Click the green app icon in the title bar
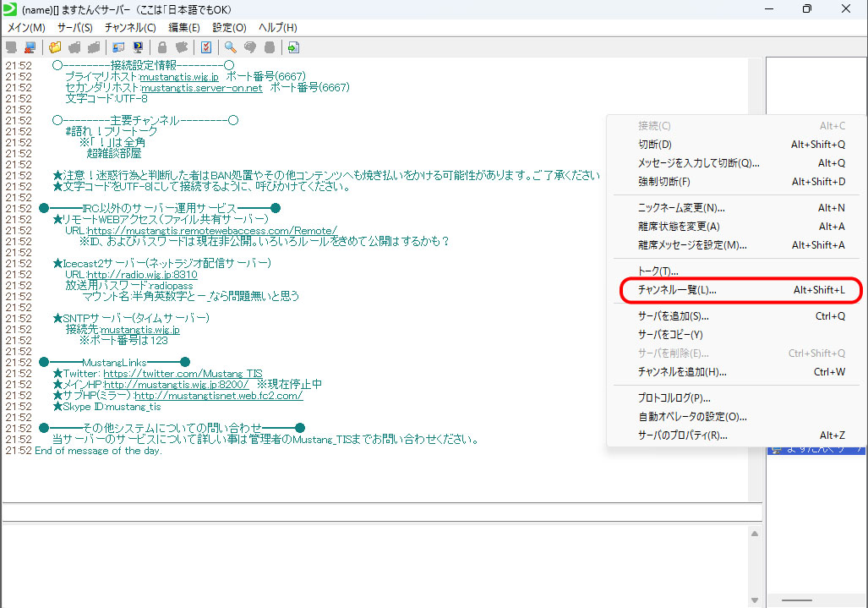The image size is (868, 608). click(x=10, y=8)
